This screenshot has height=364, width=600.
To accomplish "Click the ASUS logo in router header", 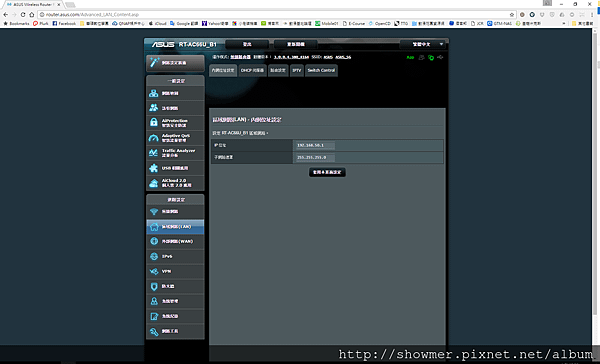I will point(163,44).
